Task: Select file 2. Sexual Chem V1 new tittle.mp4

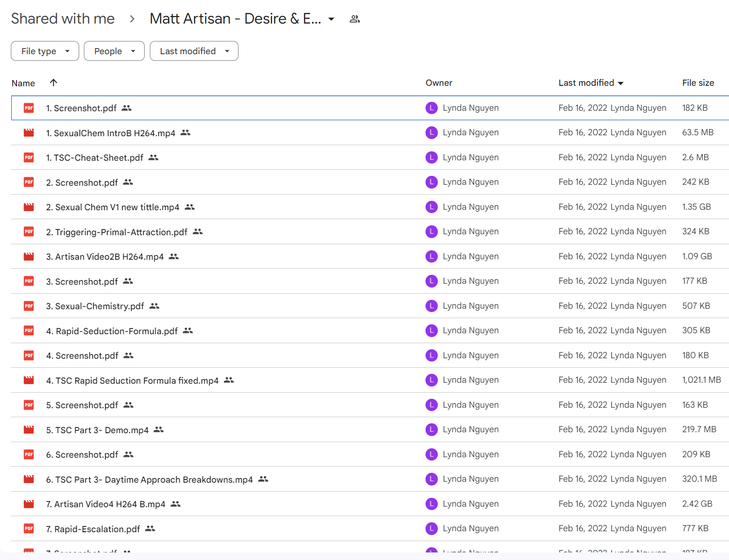Action: 370,207
